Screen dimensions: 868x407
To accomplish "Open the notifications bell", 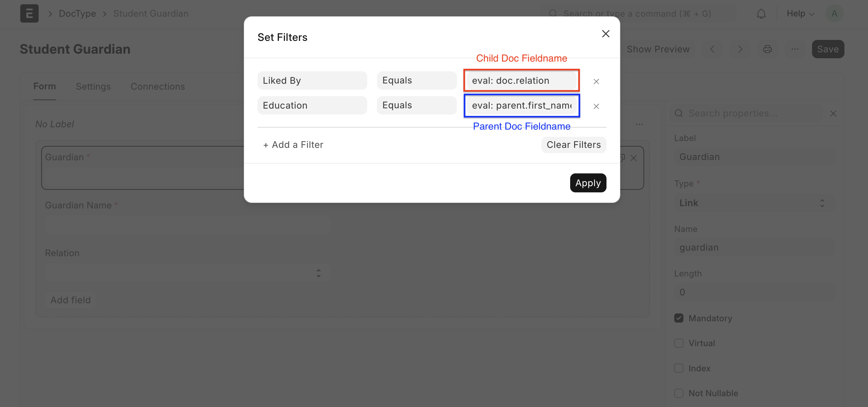I will coord(761,14).
